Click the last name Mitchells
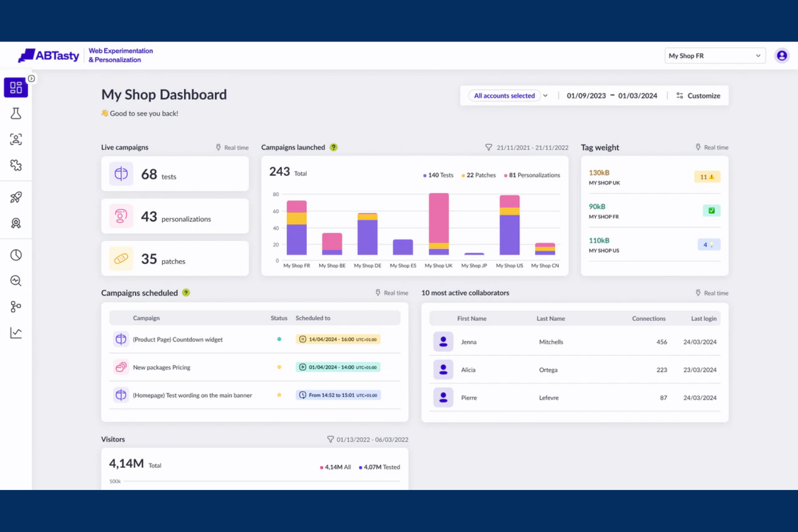 point(551,342)
